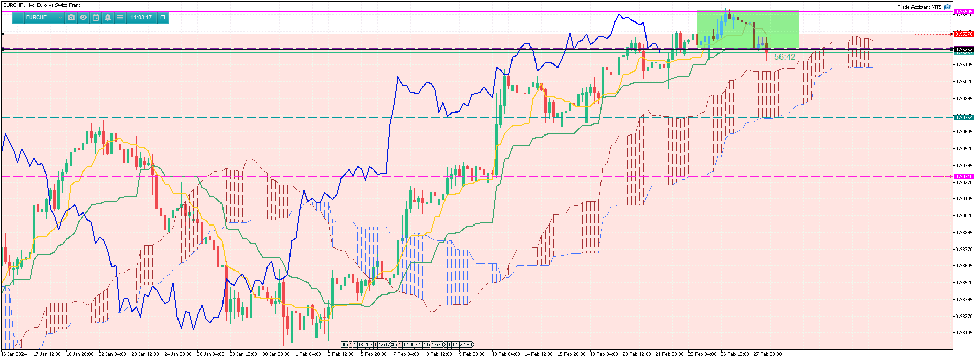Click the 11:03:17 clock display
The width and height of the screenshot is (980, 360).
coord(141,17)
